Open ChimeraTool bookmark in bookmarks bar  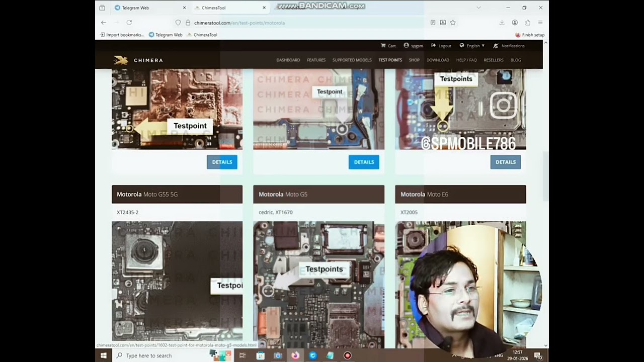tap(202, 35)
